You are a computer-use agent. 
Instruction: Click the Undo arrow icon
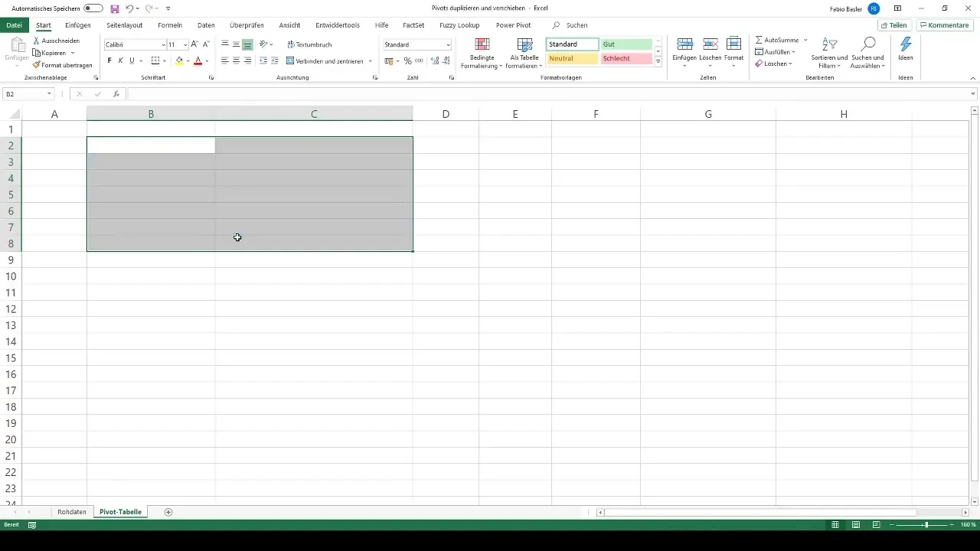pyautogui.click(x=129, y=8)
